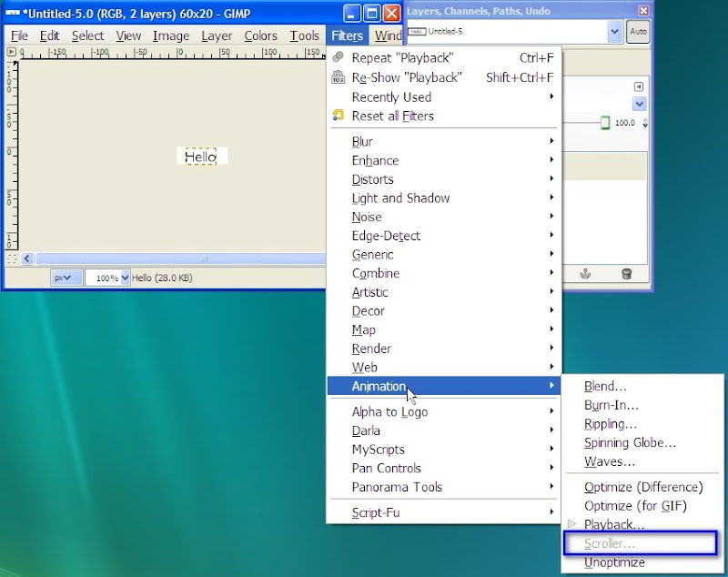Choose Waves... animation filter
728x577 pixels.
(x=642, y=461)
